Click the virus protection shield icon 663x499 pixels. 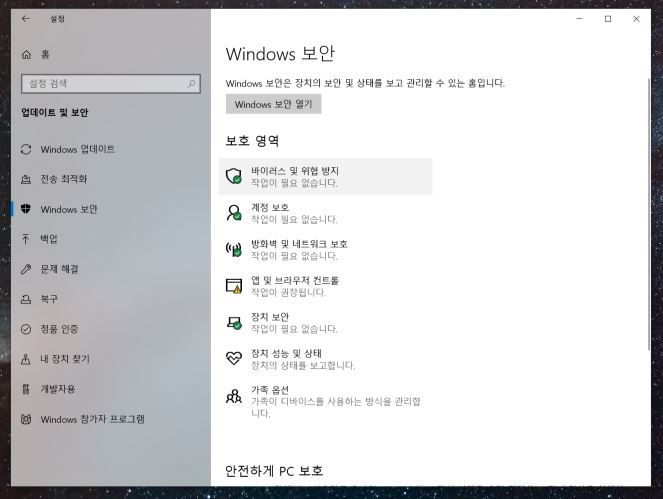(233, 176)
